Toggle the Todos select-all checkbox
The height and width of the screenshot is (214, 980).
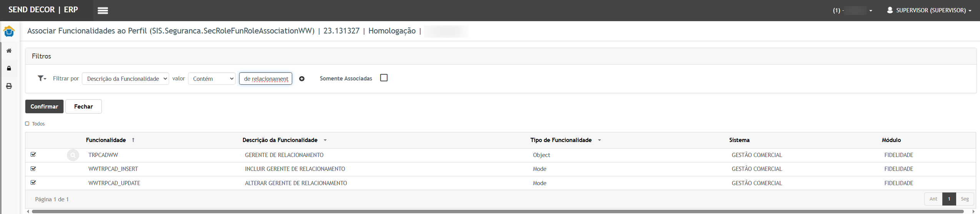click(27, 124)
